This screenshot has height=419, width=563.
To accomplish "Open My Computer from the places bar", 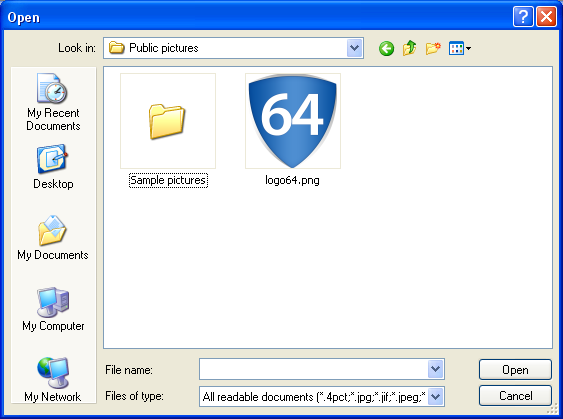I will [x=53, y=309].
